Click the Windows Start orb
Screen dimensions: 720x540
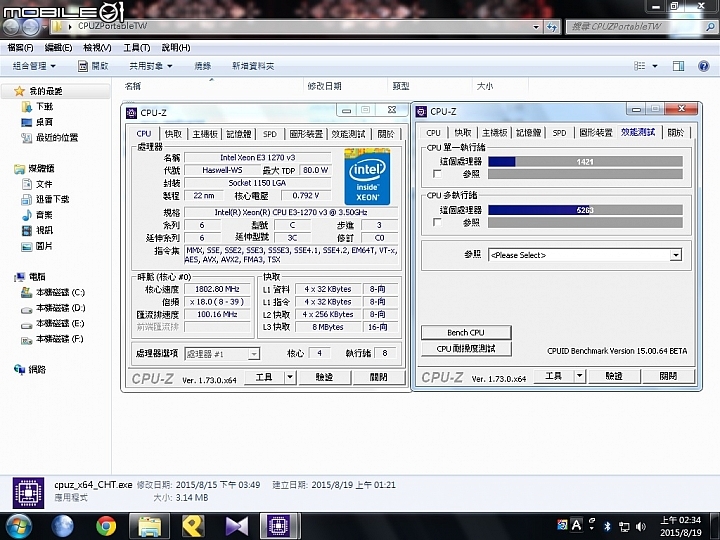click(x=19, y=526)
